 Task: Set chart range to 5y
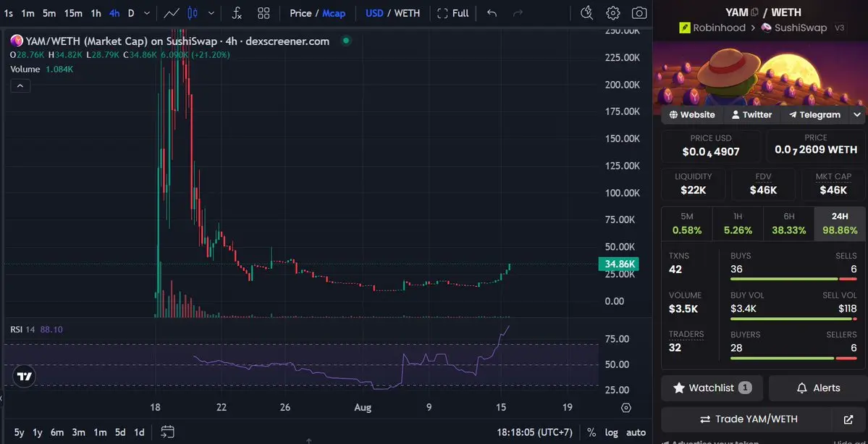click(20, 432)
